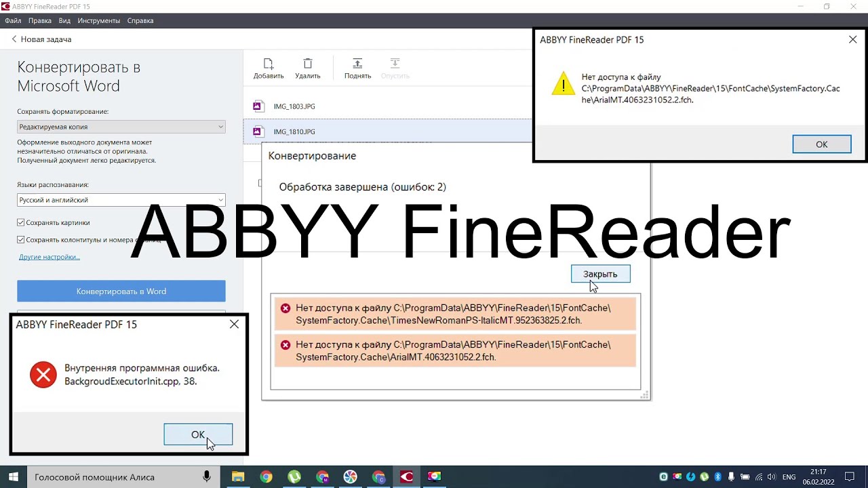
Task: Click Закрыть in the Конвертирование dialog
Action: point(600,274)
